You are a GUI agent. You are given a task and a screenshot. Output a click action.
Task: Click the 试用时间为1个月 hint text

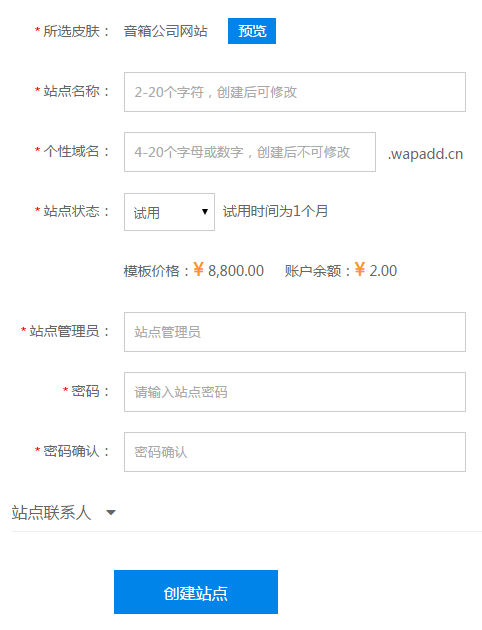pyautogui.click(x=276, y=211)
